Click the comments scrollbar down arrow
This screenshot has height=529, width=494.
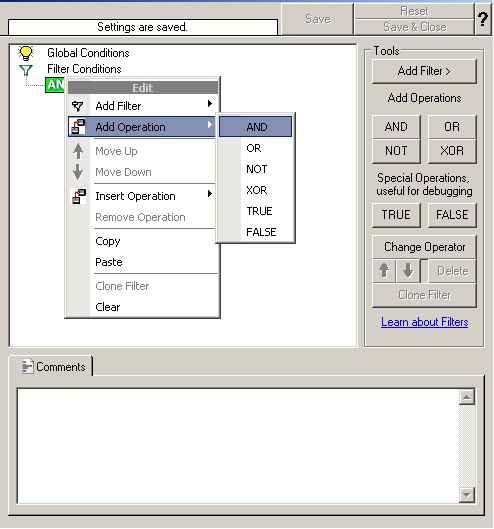(x=467, y=495)
